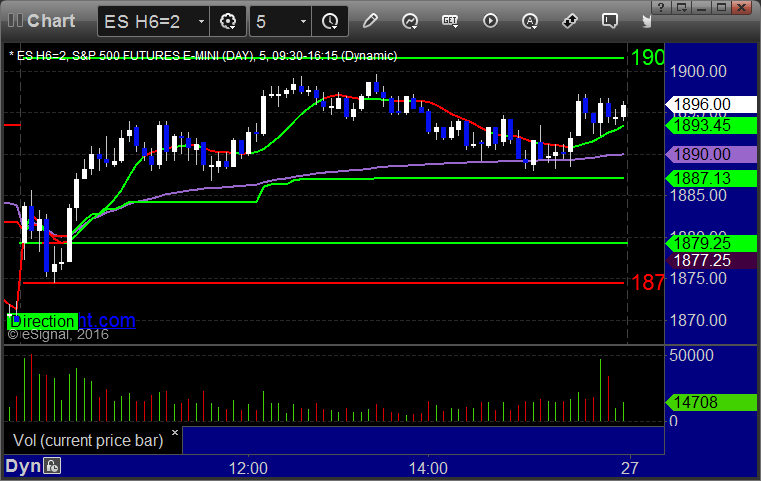Open the green Direction link badge
Image resolution: width=761 pixels, height=481 pixels.
tap(42, 321)
